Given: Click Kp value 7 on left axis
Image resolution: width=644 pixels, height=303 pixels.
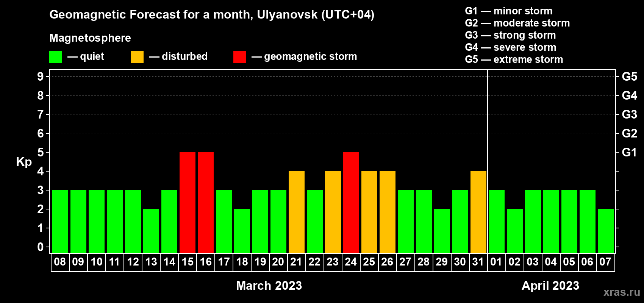Looking at the screenshot, I should point(41,114).
